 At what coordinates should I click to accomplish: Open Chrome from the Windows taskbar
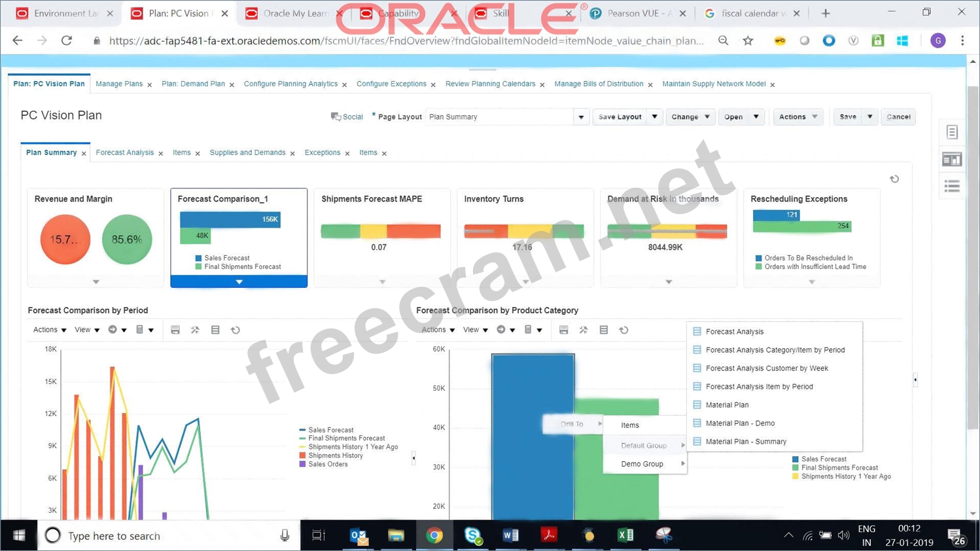pyautogui.click(x=434, y=535)
